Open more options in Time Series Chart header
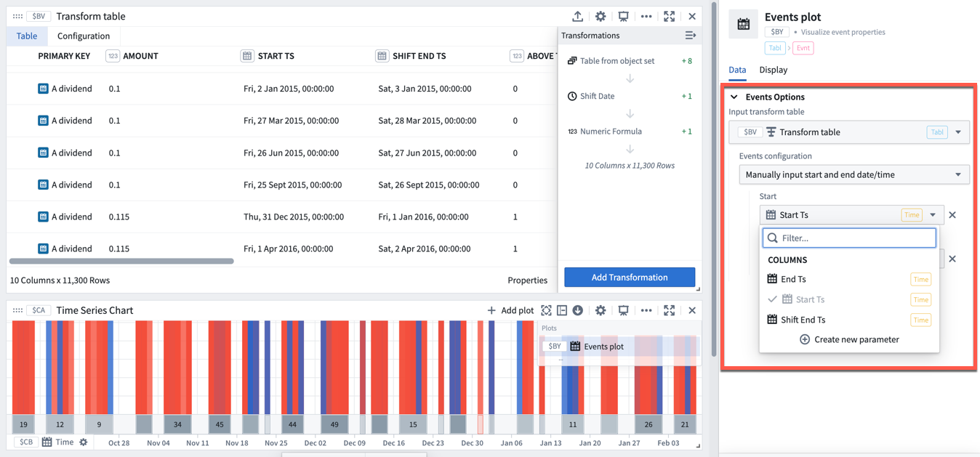The height and width of the screenshot is (457, 980). [x=646, y=310]
